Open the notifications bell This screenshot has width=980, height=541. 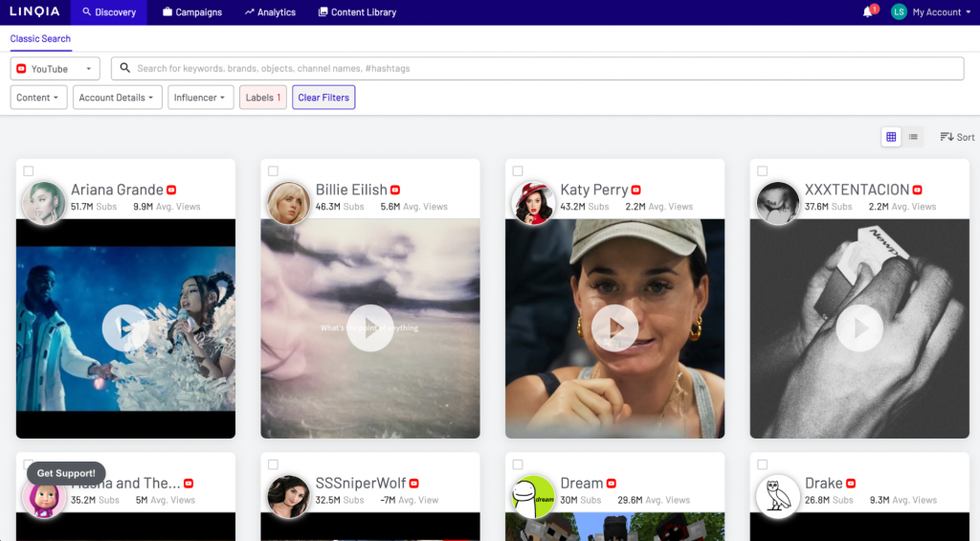click(x=867, y=11)
